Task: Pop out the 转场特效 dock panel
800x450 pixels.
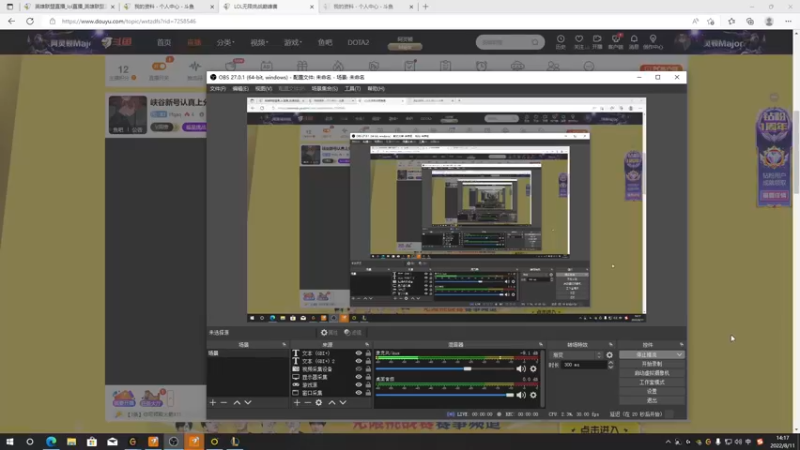Action: (611, 345)
